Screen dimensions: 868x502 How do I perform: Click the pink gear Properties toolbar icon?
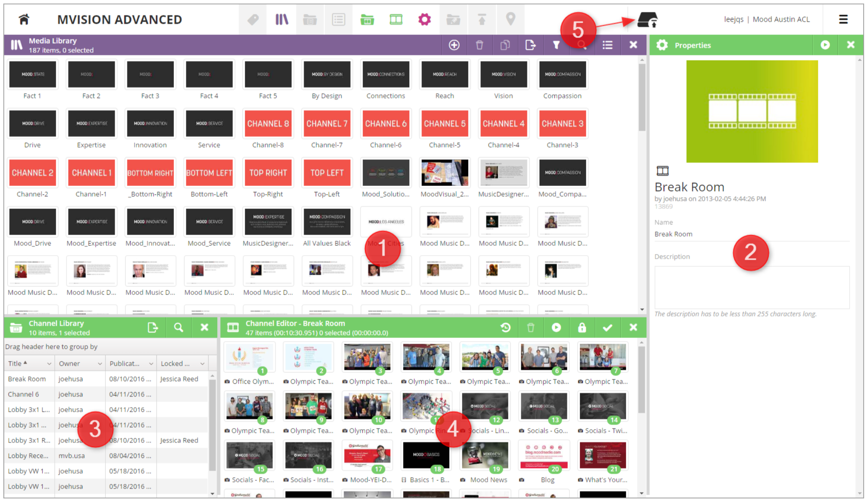point(424,19)
